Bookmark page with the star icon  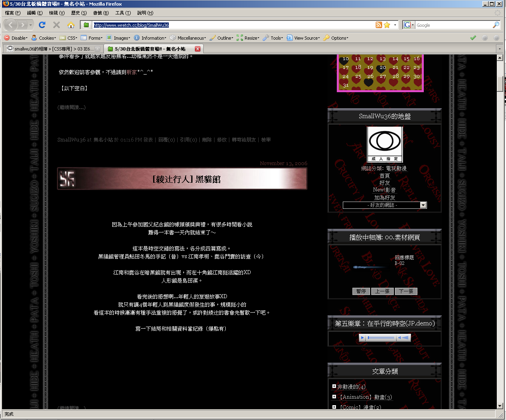pyautogui.click(x=387, y=25)
